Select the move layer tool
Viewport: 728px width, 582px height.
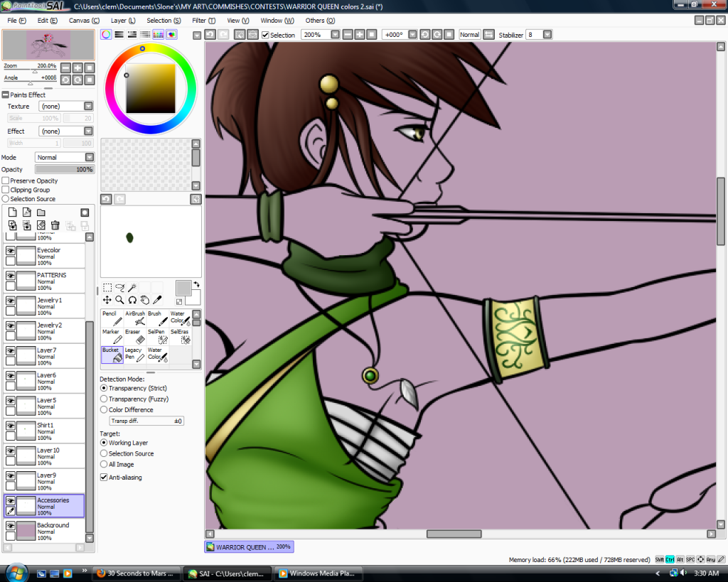click(x=107, y=301)
